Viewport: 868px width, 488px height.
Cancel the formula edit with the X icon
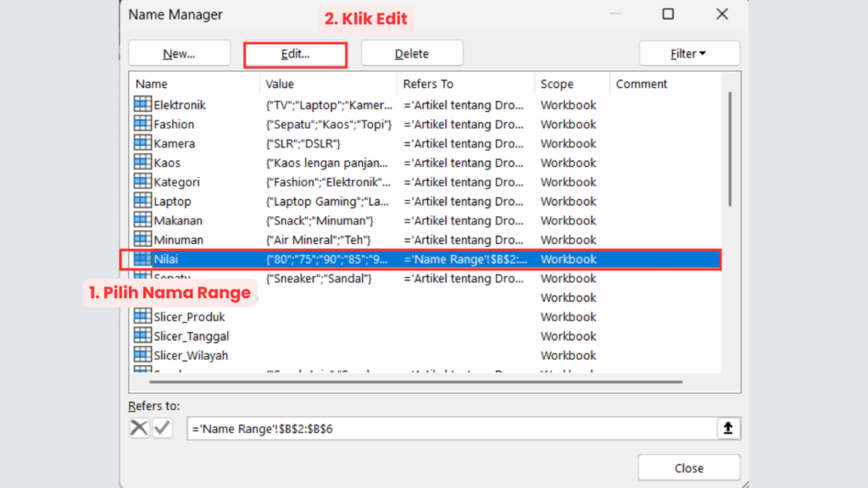tap(138, 428)
